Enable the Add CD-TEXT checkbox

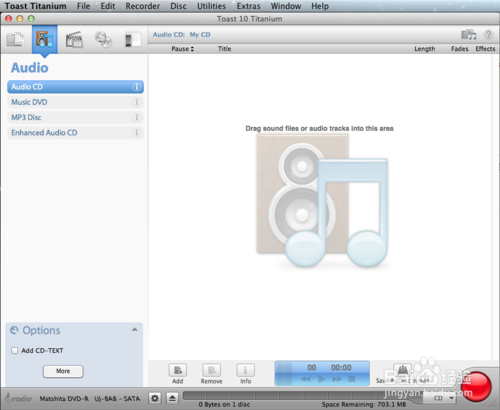(14, 351)
